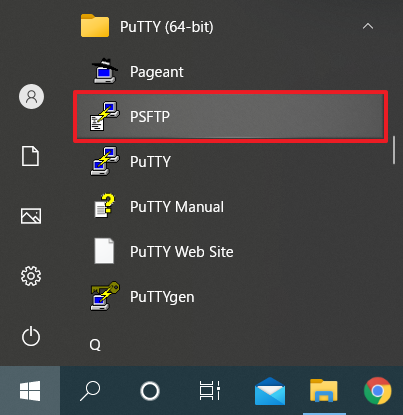The height and width of the screenshot is (415, 403).
Task: Open Cortana circle on the taskbar
Action: 150,391
